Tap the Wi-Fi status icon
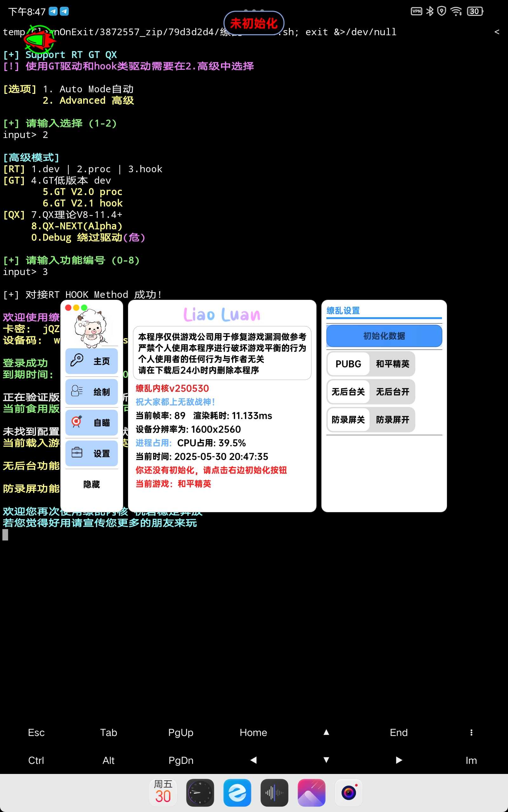508x812 pixels. coord(456,11)
